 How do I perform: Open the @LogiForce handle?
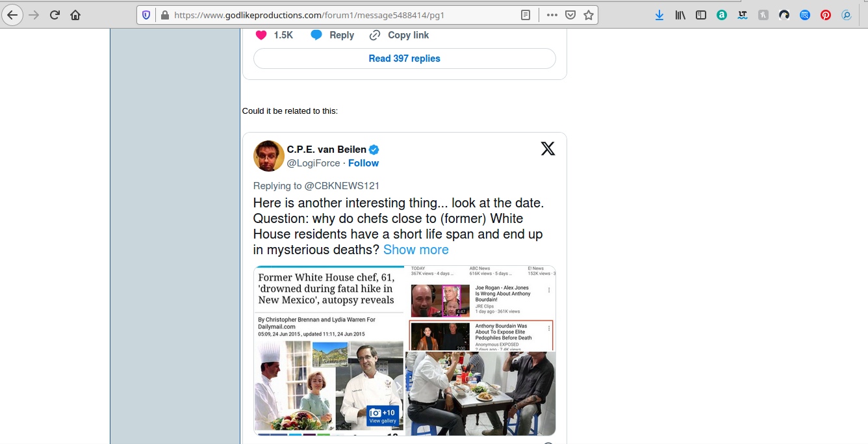click(314, 163)
